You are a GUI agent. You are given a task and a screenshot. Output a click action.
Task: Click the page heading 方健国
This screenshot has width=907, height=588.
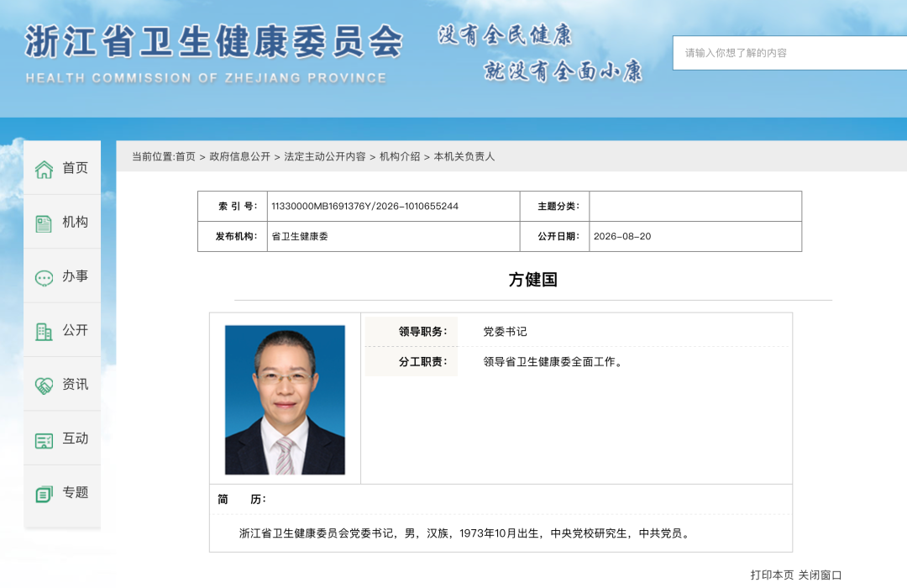coord(533,280)
